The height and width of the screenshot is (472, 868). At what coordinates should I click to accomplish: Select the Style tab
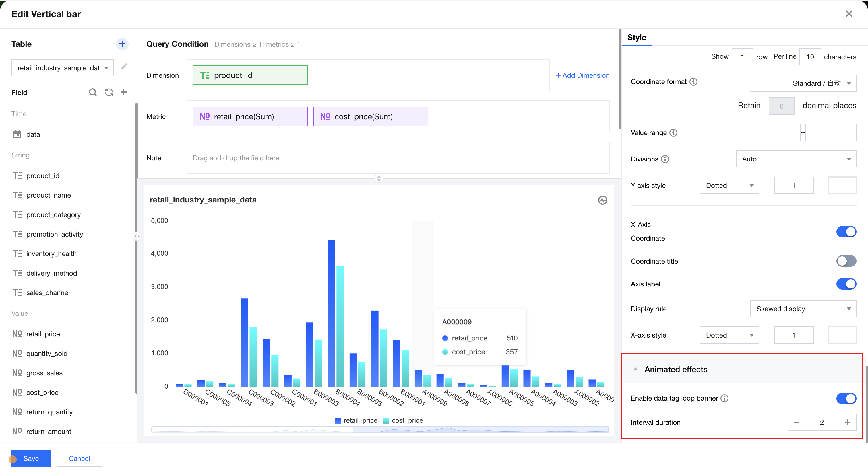(x=637, y=37)
